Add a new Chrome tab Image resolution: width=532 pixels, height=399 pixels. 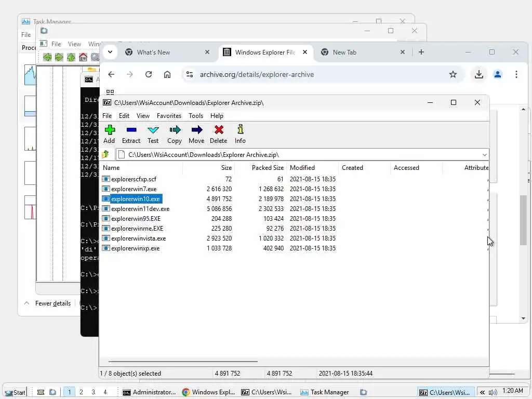point(421,52)
